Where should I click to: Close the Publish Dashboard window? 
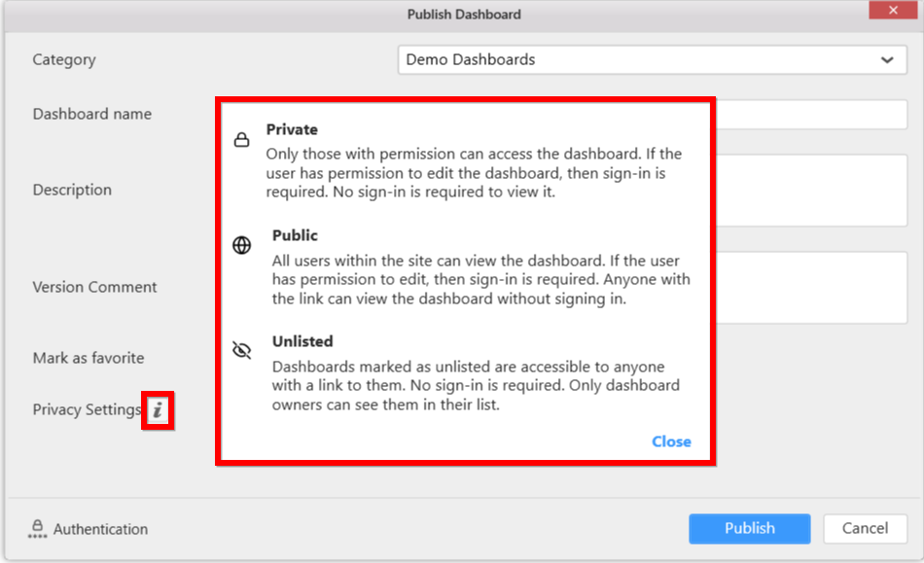[x=894, y=13]
